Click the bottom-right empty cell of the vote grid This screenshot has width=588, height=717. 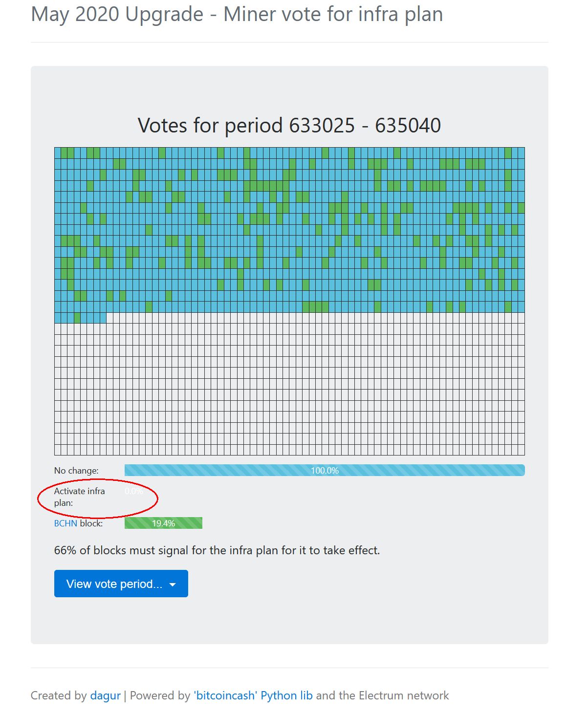[x=522, y=450]
